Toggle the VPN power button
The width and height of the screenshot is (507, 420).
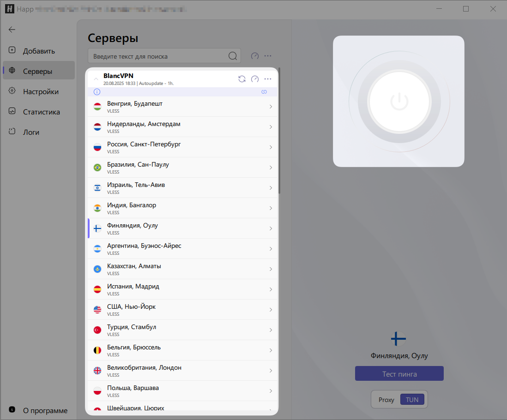coord(399,102)
